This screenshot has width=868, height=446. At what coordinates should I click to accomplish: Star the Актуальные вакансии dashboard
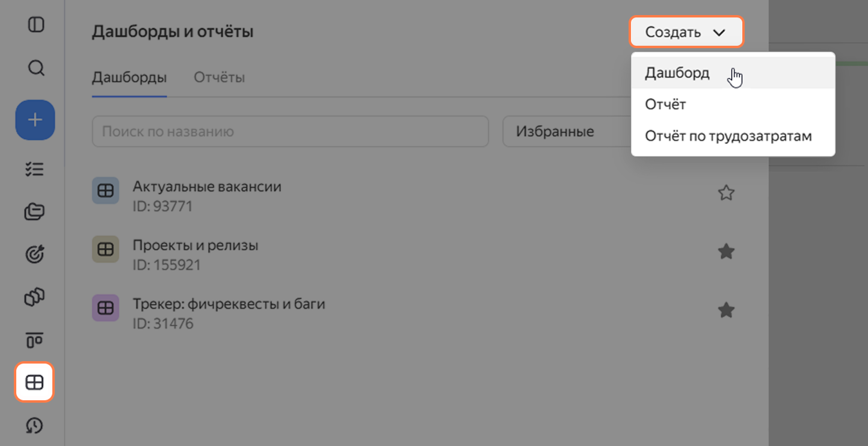(x=726, y=193)
